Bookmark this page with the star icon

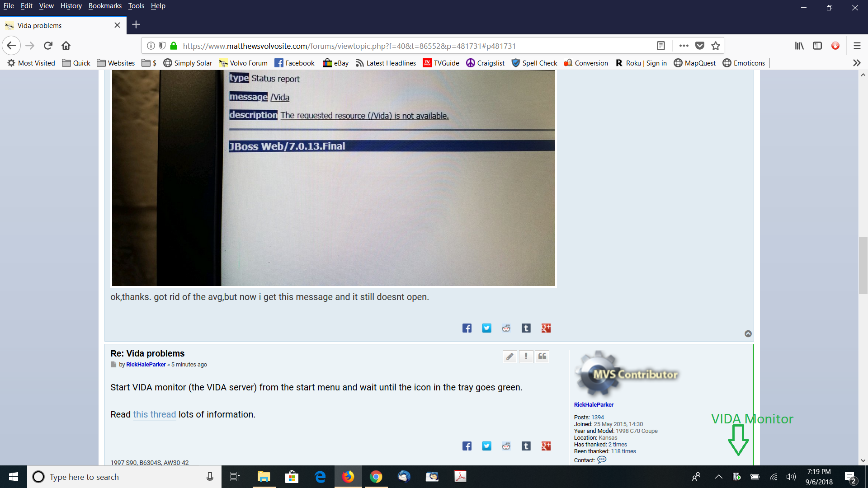coord(716,46)
